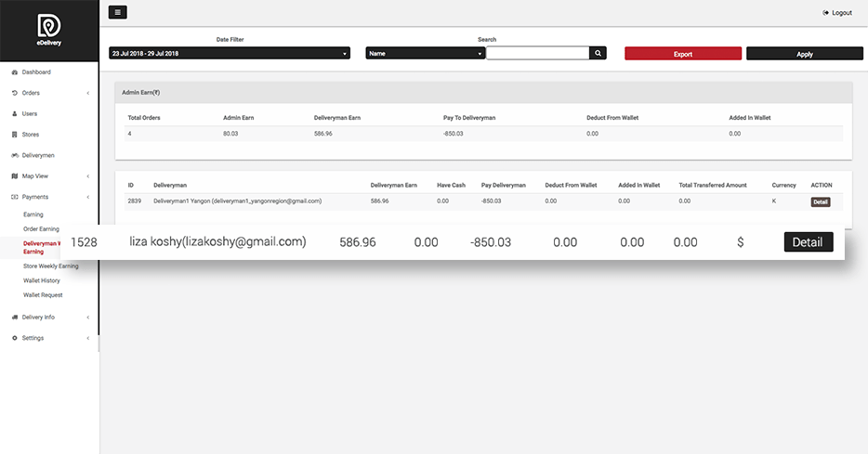Click Total Orders value 4
The image size is (868, 454).
tap(129, 134)
